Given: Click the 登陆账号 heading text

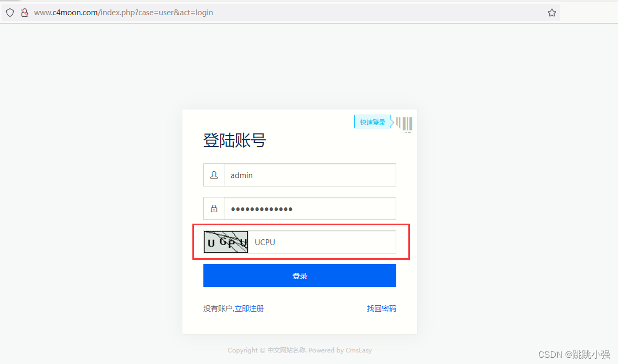Looking at the screenshot, I should 235,140.
